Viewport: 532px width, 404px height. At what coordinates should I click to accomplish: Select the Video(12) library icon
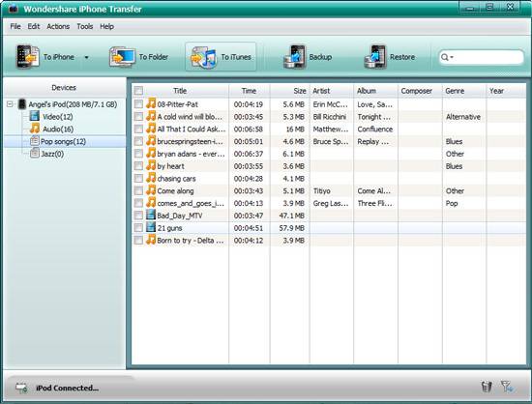tap(34, 116)
